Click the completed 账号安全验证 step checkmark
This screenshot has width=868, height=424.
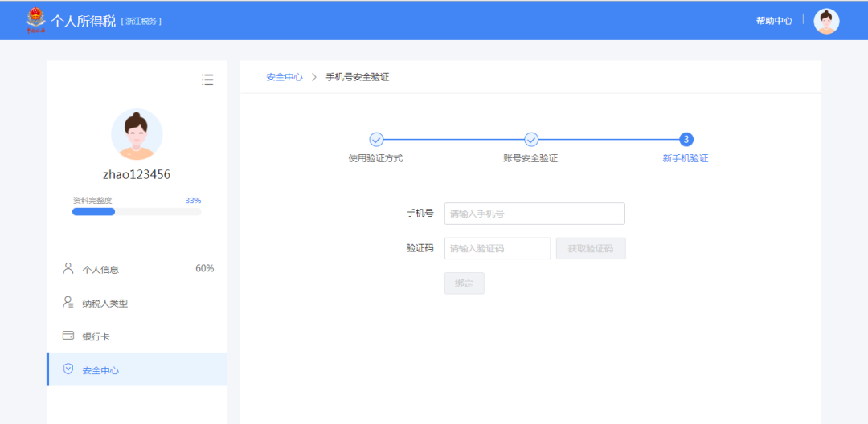coord(531,140)
